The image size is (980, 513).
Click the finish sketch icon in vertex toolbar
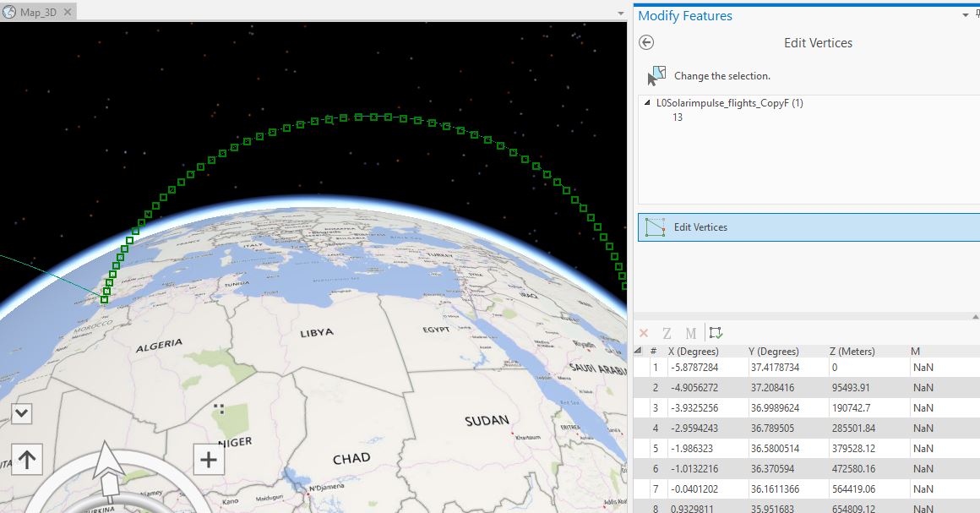pyautogui.click(x=716, y=333)
